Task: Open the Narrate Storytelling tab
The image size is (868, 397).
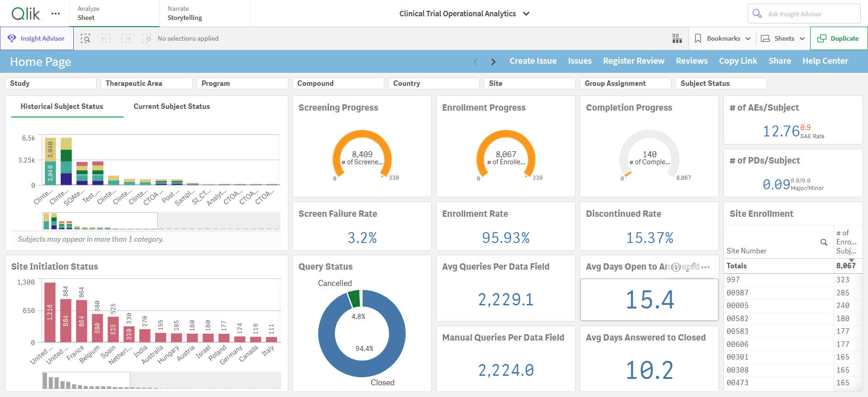Action: pos(204,14)
